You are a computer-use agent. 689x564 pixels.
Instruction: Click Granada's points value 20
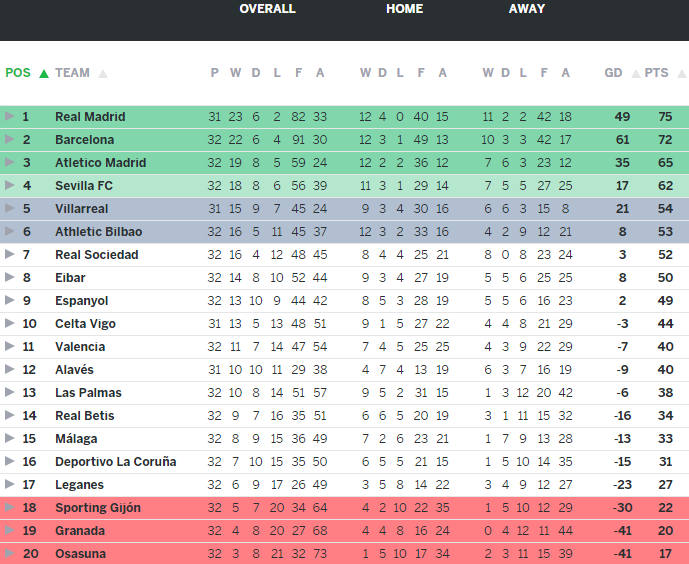pyautogui.click(x=665, y=531)
